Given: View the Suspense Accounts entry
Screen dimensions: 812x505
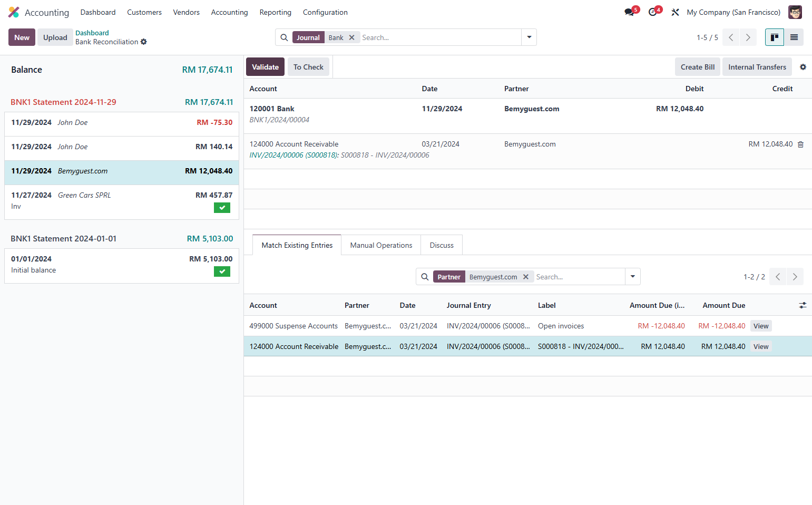Looking at the screenshot, I should pos(761,326).
